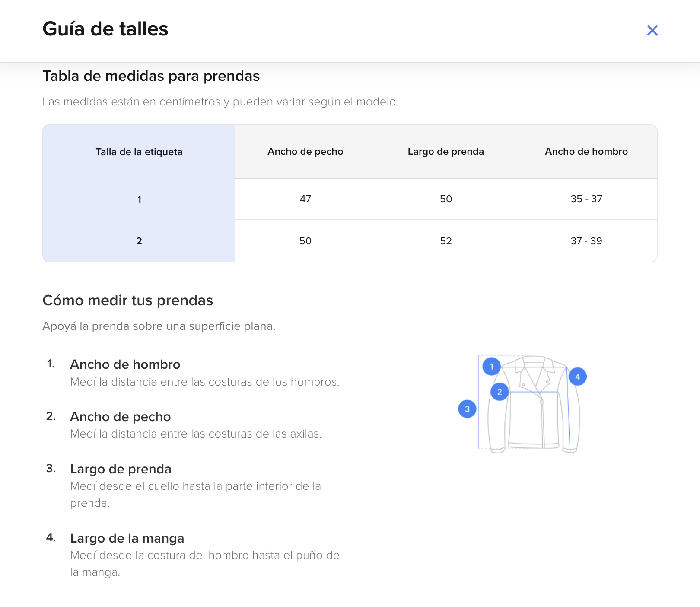The width and height of the screenshot is (700, 607).
Task: Click blue marker 3 beside the jacket
Action: point(467,409)
